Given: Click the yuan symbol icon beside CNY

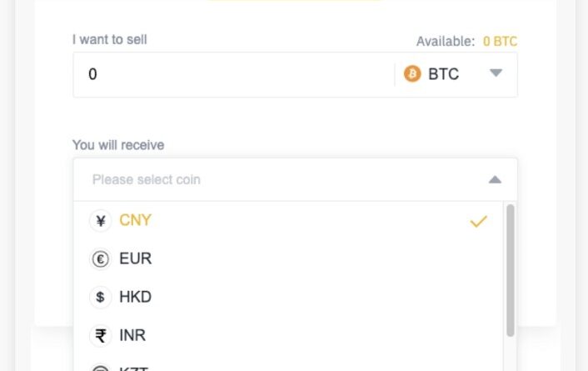Looking at the screenshot, I should (x=101, y=221).
